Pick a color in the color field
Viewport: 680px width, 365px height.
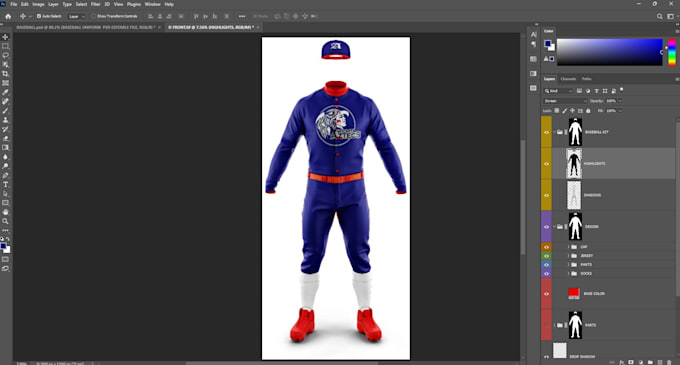point(610,52)
